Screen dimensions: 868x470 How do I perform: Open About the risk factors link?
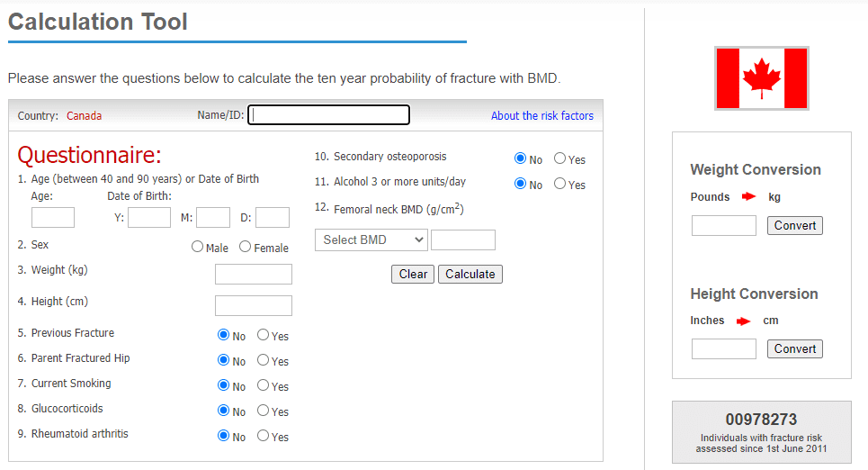click(x=542, y=116)
